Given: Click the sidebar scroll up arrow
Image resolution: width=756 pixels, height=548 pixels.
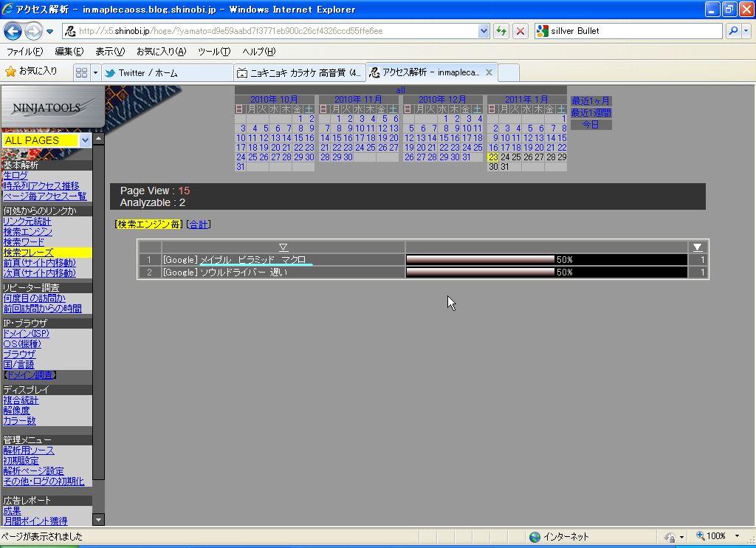Looking at the screenshot, I should coord(98,139).
